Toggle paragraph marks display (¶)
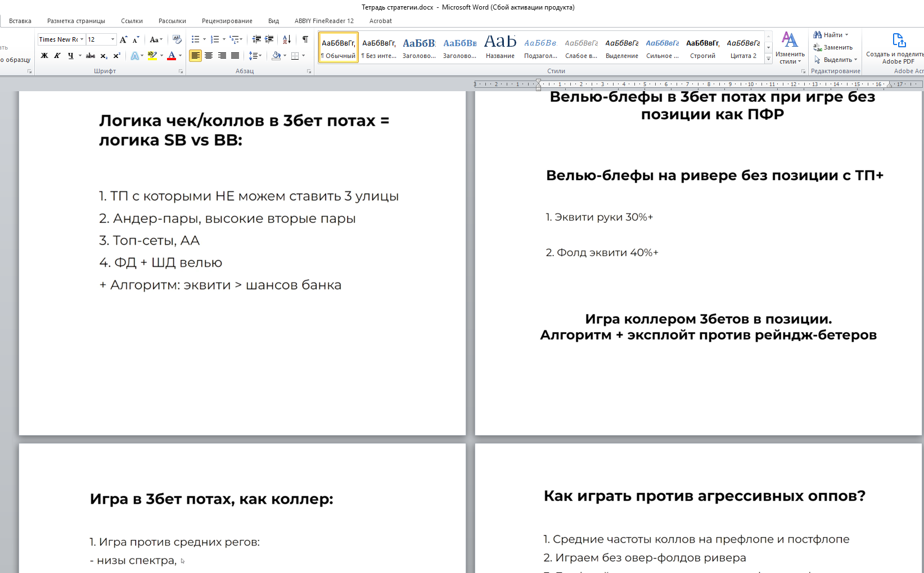This screenshot has width=924, height=573. coord(305,39)
